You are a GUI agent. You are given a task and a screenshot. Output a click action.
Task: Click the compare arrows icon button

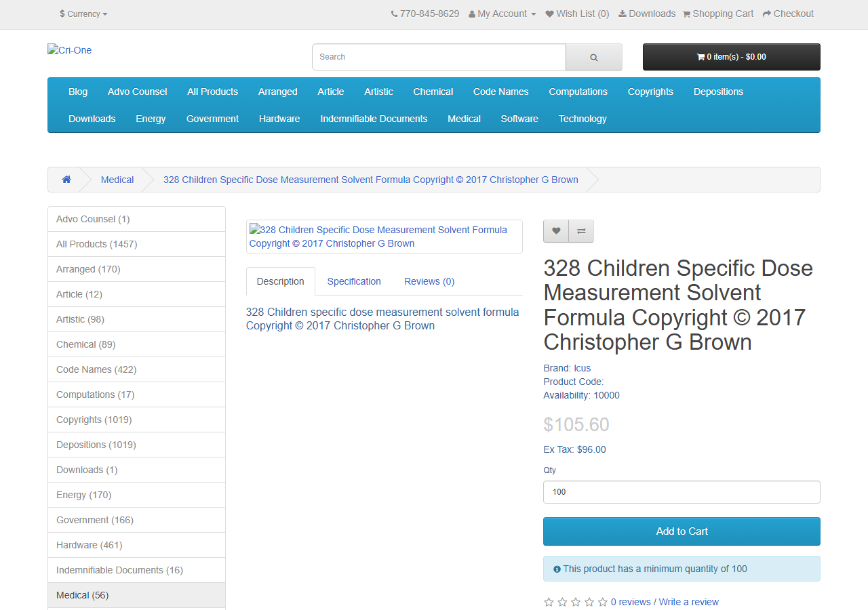coord(581,231)
